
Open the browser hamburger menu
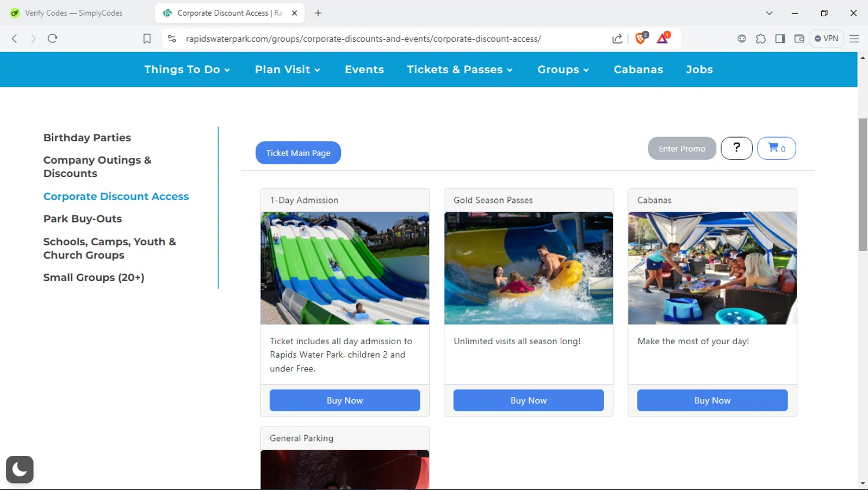[854, 39]
